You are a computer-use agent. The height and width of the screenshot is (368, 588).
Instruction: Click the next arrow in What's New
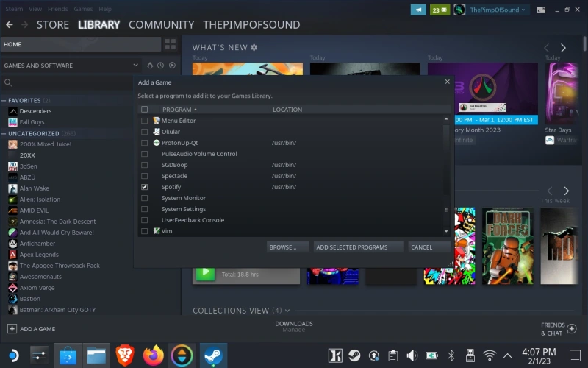click(564, 47)
